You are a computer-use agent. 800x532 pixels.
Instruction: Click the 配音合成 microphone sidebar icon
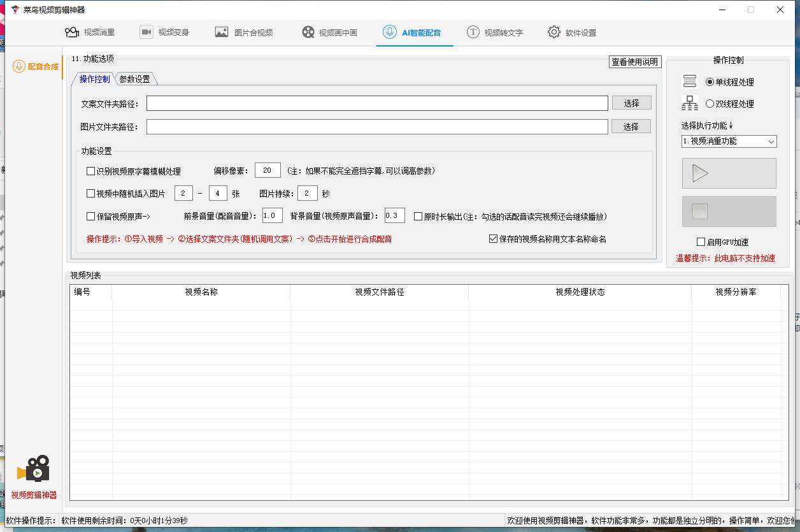coord(19,66)
